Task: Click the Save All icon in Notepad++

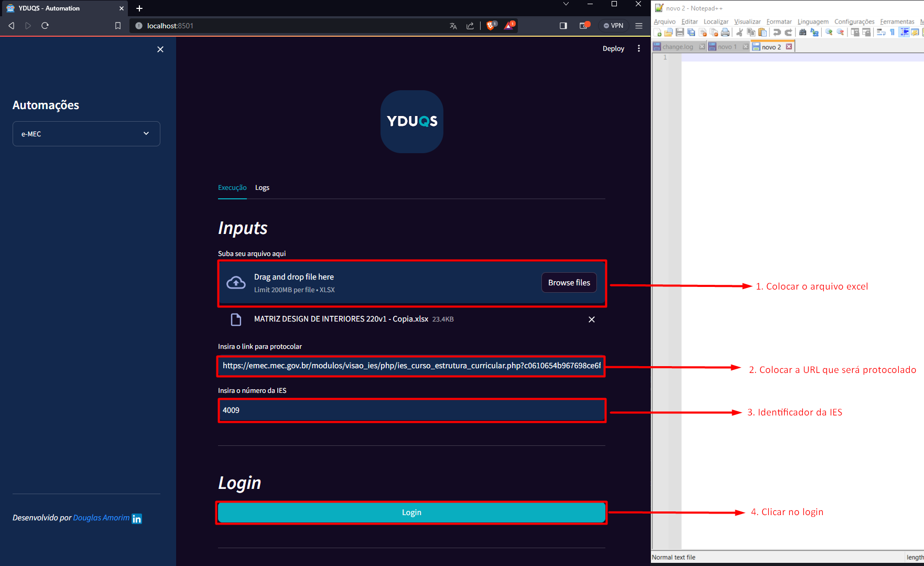Action: (691, 33)
